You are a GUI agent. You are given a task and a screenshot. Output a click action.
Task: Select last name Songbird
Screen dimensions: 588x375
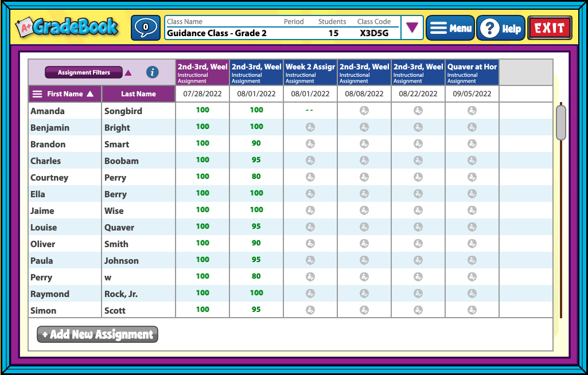tap(123, 111)
